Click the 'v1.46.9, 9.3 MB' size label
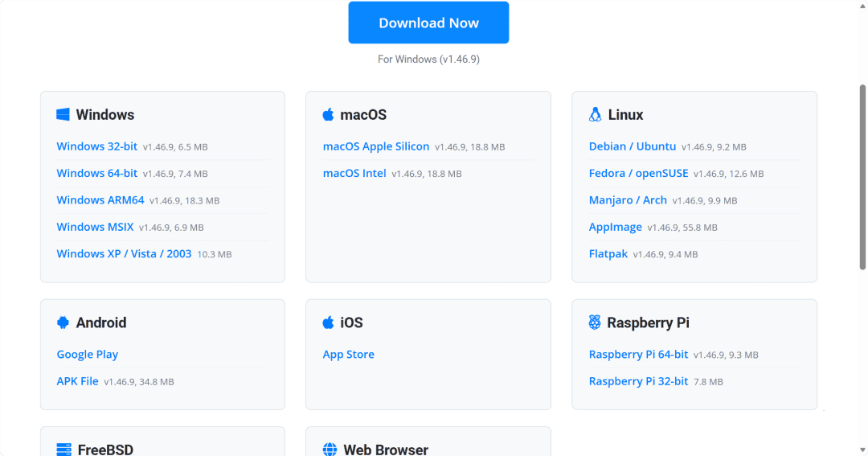The width and height of the screenshot is (868, 456). click(726, 355)
